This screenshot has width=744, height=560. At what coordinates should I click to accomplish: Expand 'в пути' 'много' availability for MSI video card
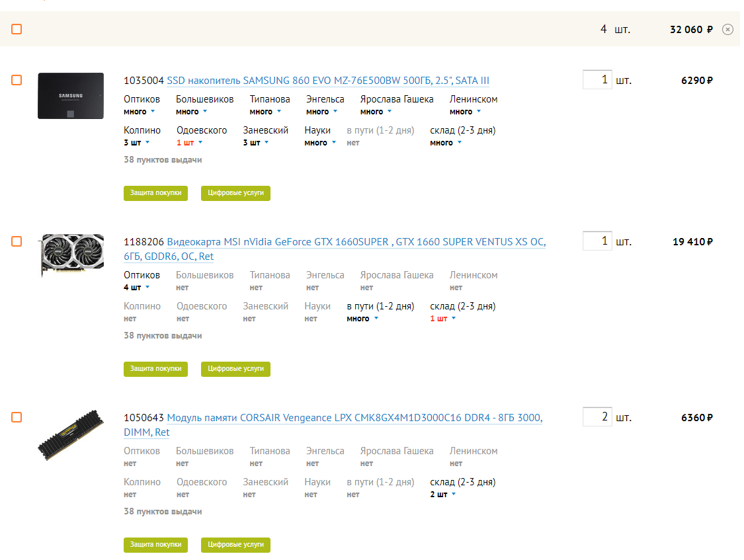362,319
